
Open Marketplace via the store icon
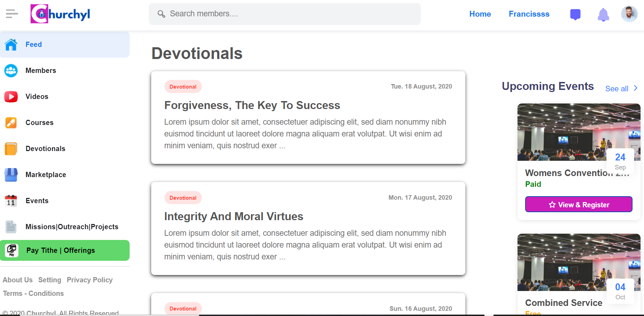pyautogui.click(x=11, y=175)
